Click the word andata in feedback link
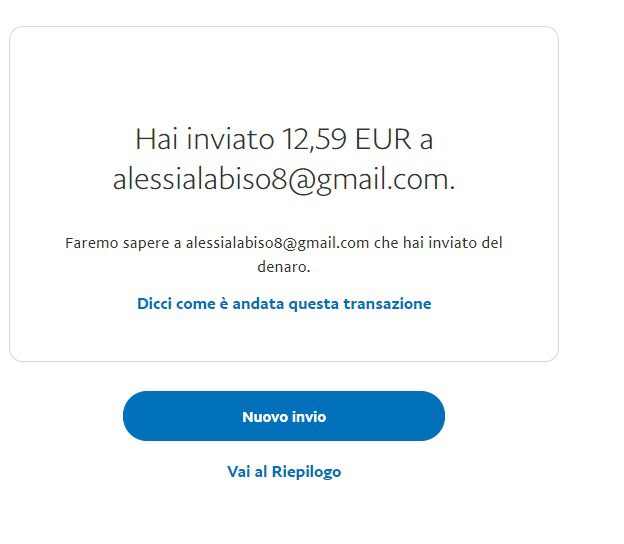 pos(258,304)
